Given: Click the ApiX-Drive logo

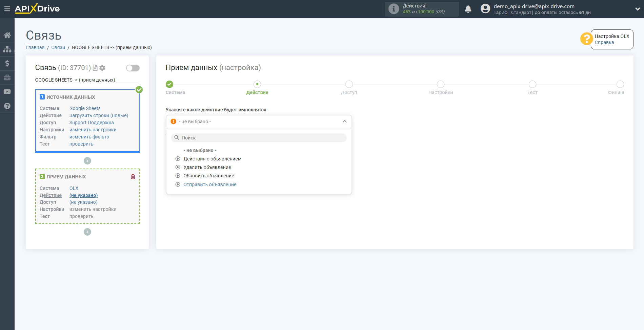Looking at the screenshot, I should coord(37,9).
